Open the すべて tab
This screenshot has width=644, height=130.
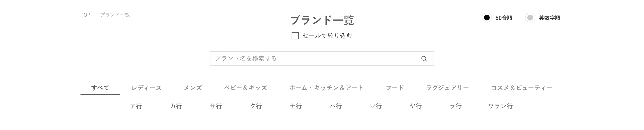click(x=100, y=88)
